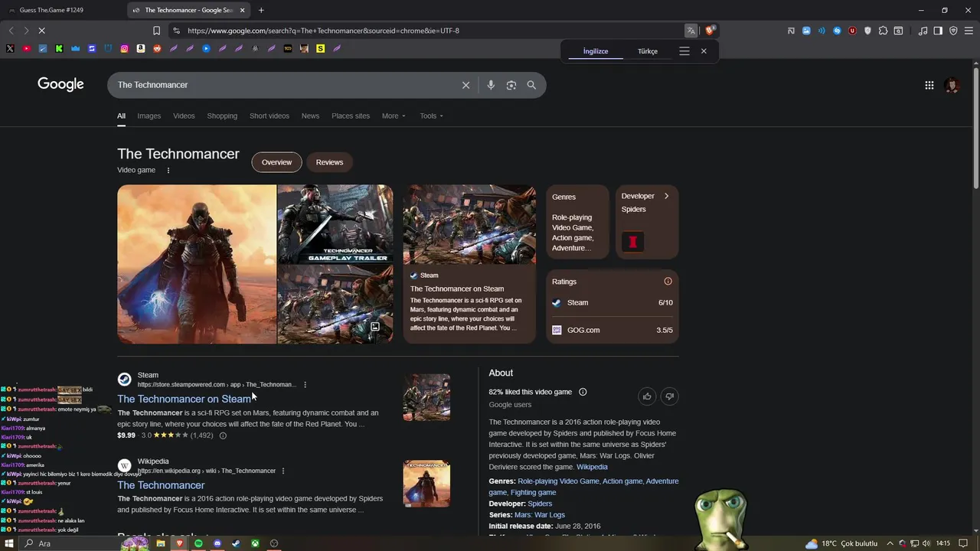Close the translate popup

click(704, 51)
